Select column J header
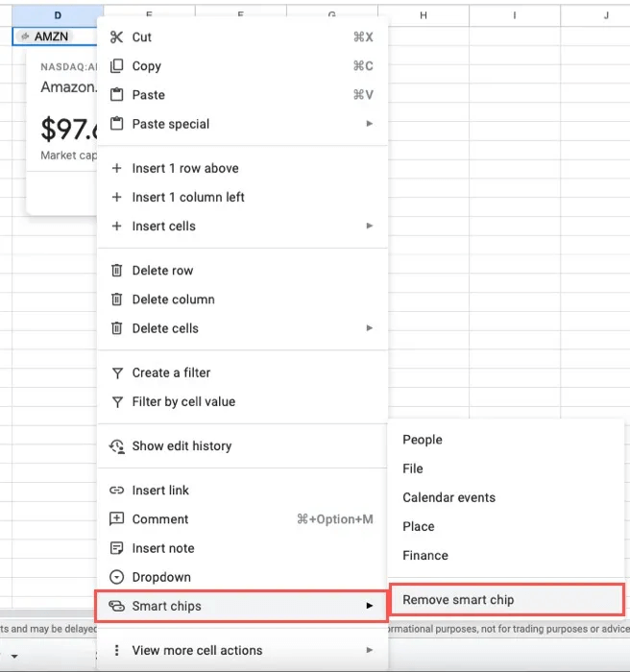Screen dimensions: 630x672 pos(595,15)
